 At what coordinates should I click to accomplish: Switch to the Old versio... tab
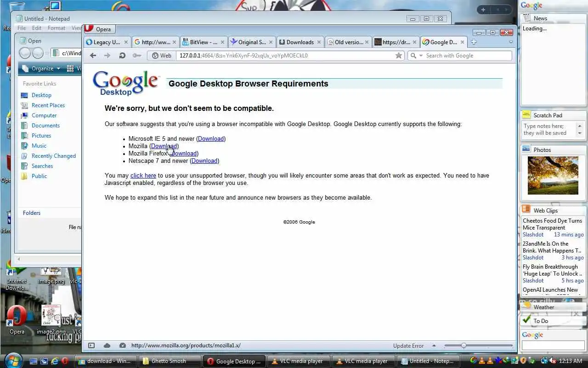tap(348, 42)
